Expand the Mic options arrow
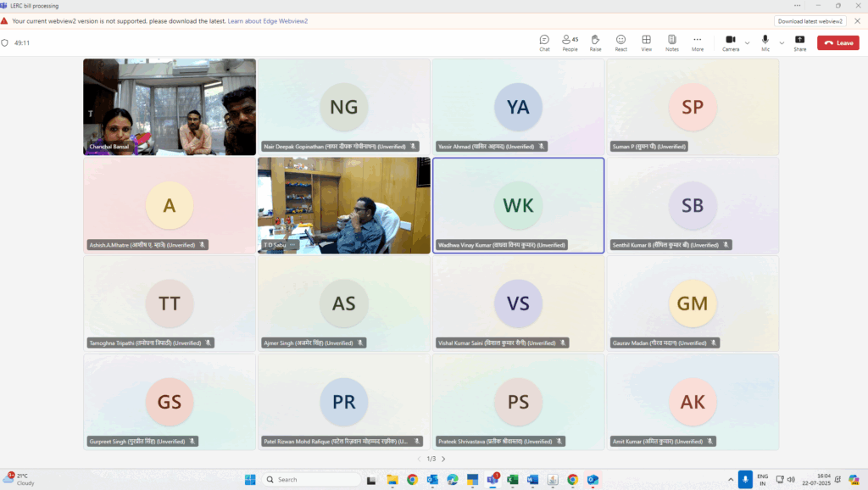The height and width of the screenshot is (490, 868). tap(782, 42)
